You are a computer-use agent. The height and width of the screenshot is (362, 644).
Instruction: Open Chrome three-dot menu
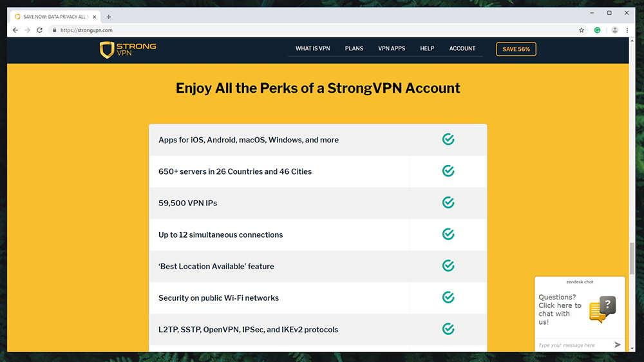point(627,30)
